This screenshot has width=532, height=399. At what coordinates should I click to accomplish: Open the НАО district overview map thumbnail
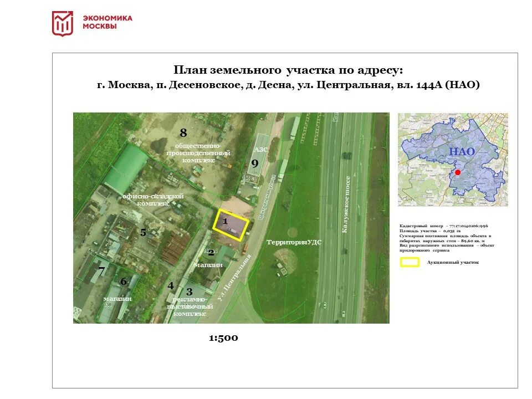point(453,160)
